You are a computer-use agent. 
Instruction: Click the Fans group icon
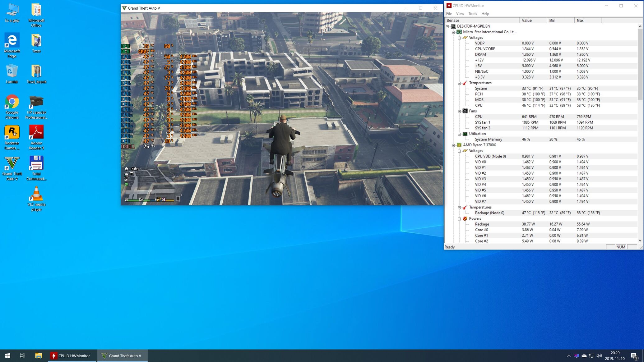(465, 111)
